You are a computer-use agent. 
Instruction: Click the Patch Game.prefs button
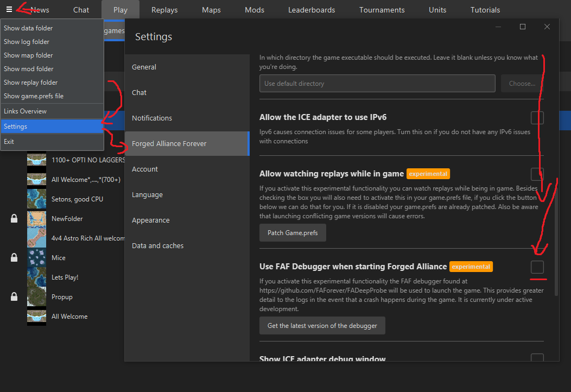[x=293, y=233]
